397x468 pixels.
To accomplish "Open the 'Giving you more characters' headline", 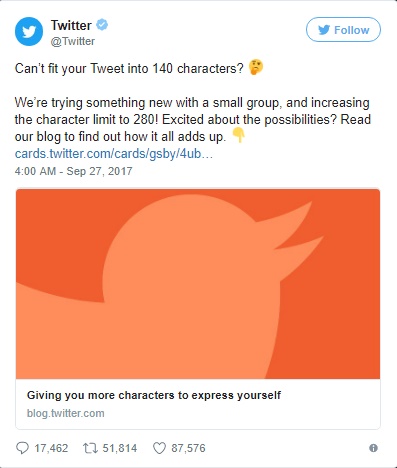I will tap(154, 395).
